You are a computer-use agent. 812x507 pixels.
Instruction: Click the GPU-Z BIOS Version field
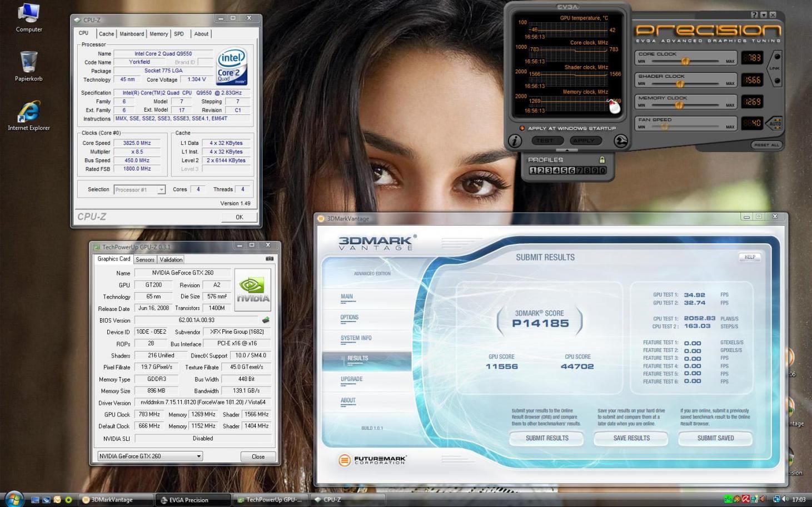coord(197,320)
